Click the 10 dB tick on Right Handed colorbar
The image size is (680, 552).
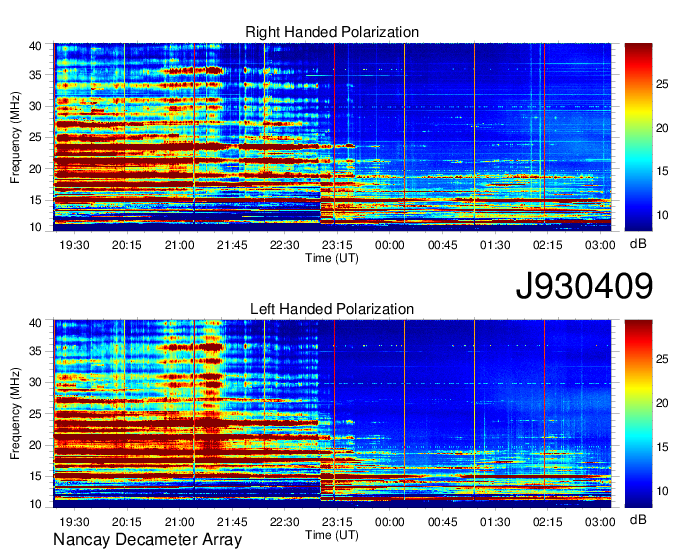coord(662,215)
